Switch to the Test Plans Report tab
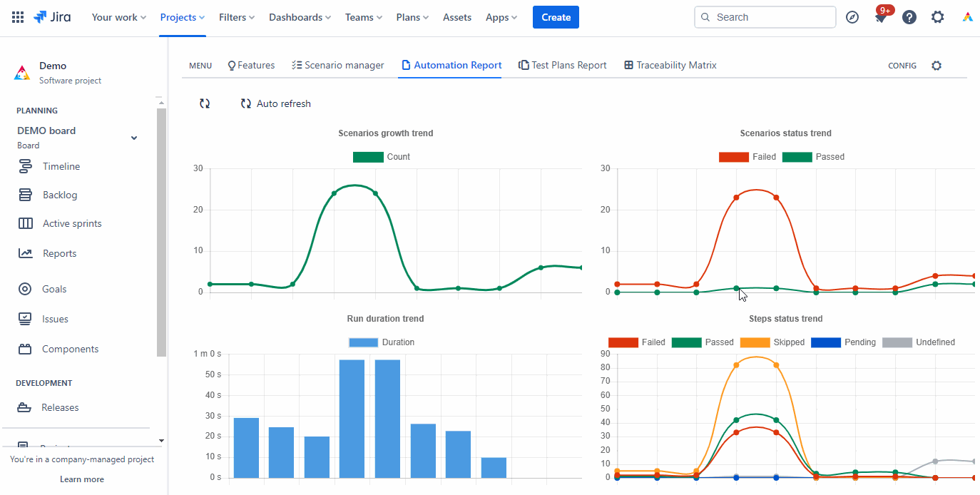 [563, 65]
